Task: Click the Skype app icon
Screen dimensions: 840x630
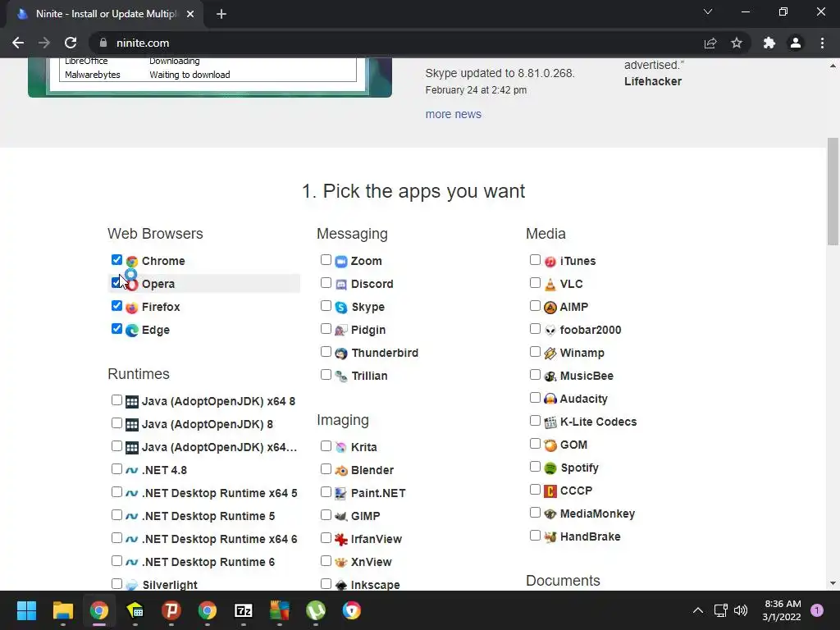Action: coord(341,308)
